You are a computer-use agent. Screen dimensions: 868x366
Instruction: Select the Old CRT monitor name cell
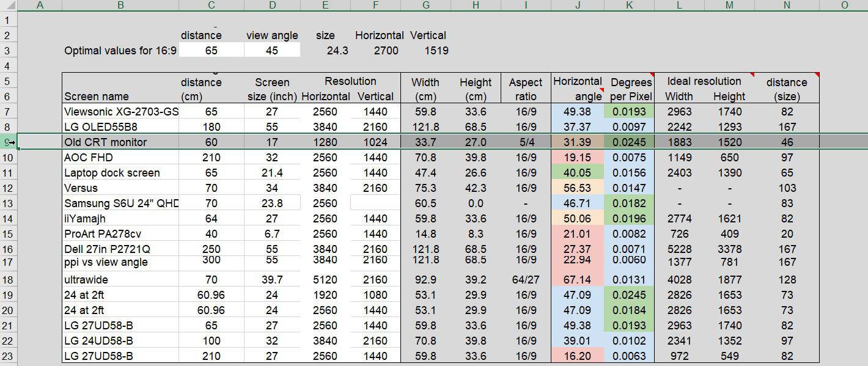[x=120, y=142]
